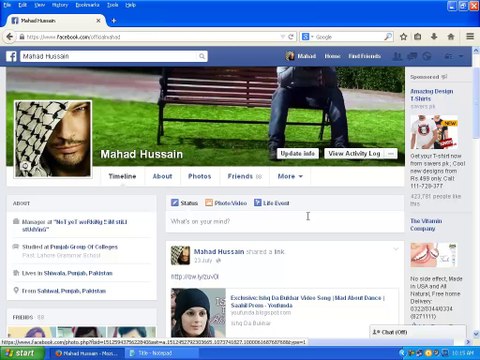This screenshot has height=360, width=480.
Task: Open the Firefox hamburger menu
Action: 470,36
